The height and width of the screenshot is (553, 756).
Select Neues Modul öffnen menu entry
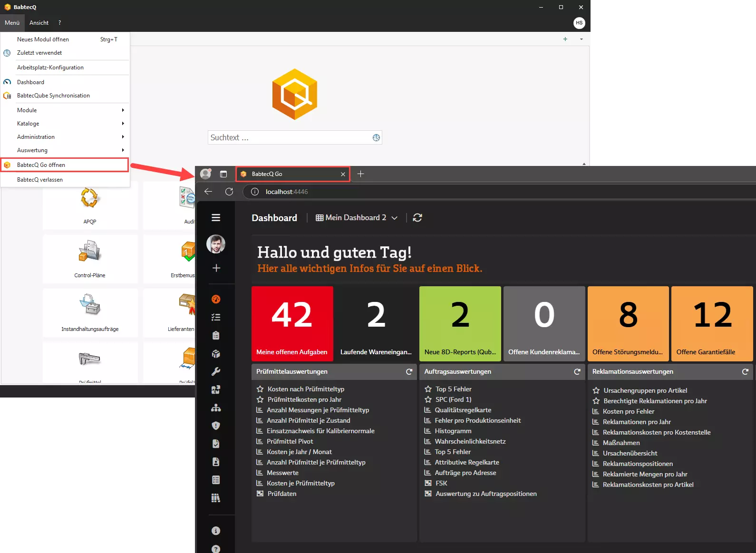65,39
